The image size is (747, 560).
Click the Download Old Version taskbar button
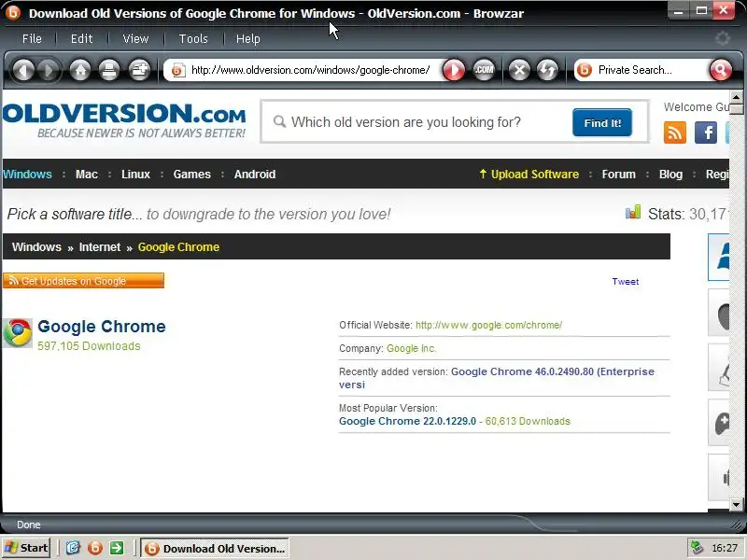pos(215,548)
